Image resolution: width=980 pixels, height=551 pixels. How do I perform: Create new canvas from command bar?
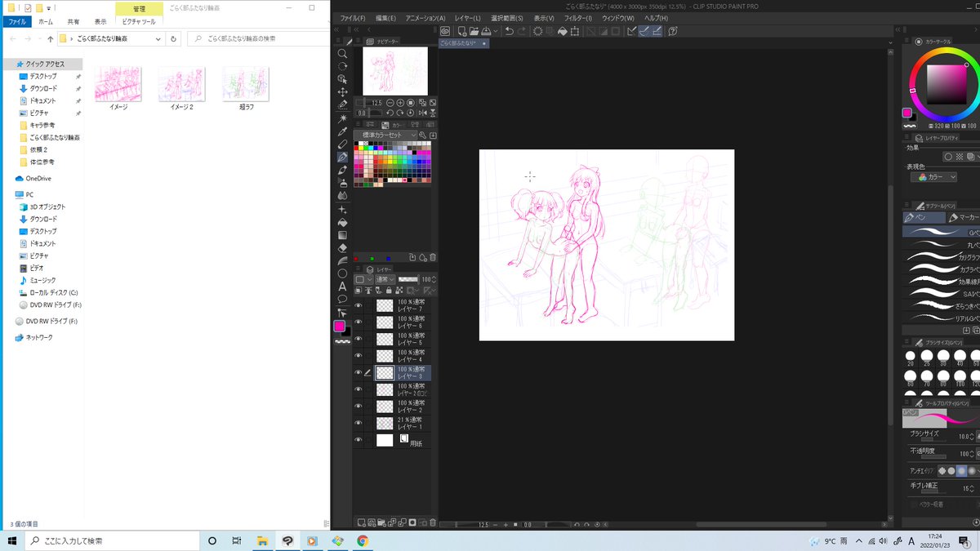pyautogui.click(x=462, y=31)
